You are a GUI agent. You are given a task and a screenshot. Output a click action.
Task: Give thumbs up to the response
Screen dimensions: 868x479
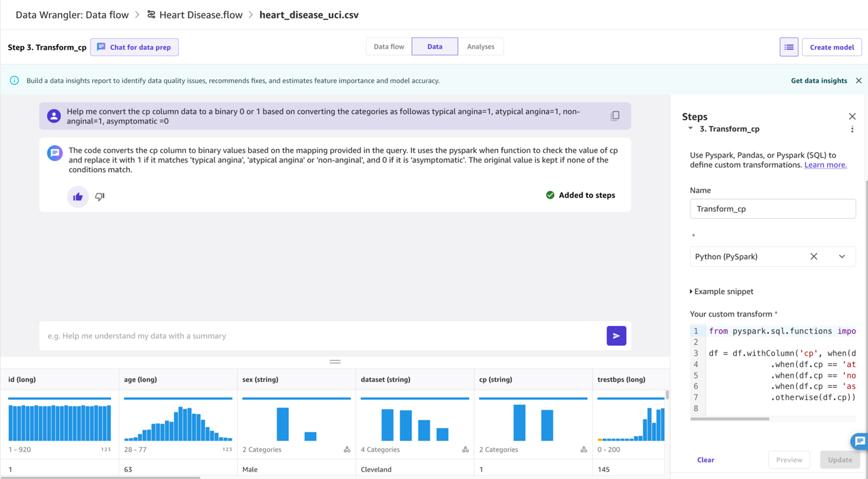click(x=78, y=197)
